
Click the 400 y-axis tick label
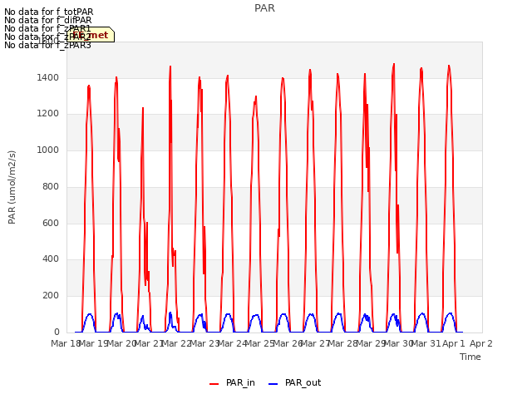[51, 259]
